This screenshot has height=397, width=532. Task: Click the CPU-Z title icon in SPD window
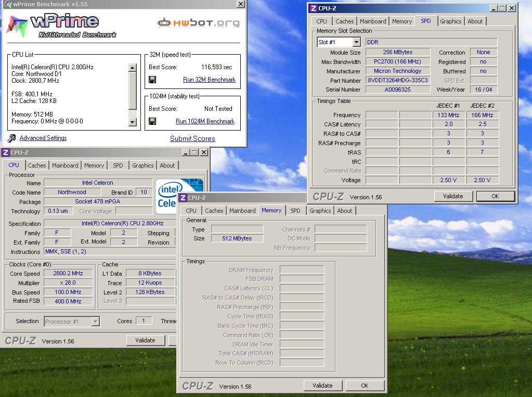coord(314,8)
